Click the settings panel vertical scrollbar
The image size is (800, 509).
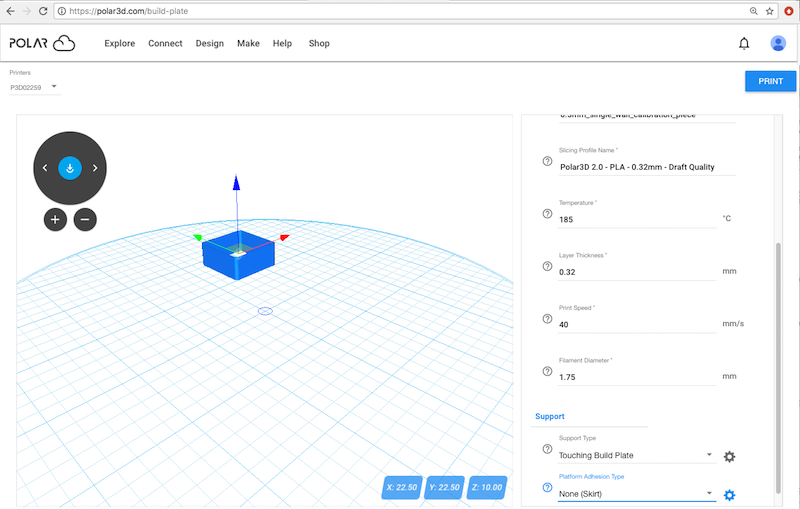point(778,367)
